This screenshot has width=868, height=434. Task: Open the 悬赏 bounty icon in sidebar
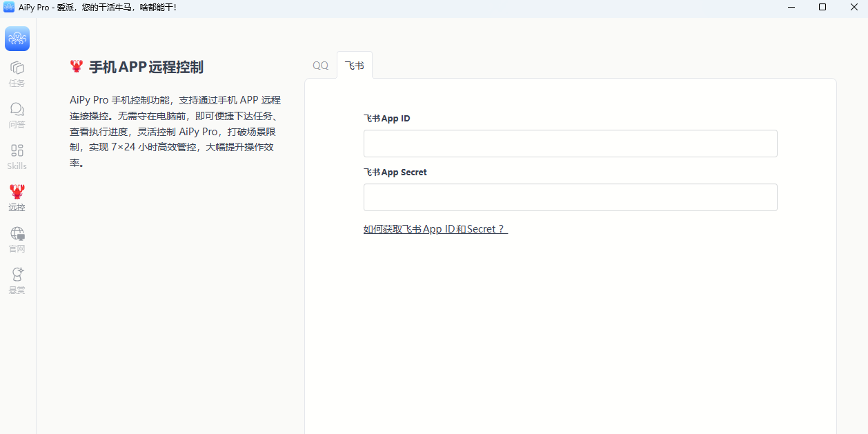(x=17, y=280)
